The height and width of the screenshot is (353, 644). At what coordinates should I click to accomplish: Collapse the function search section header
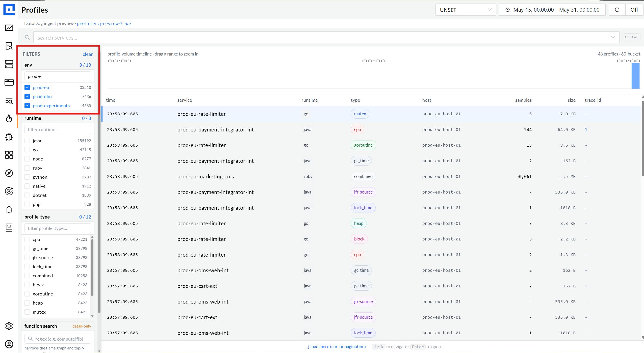point(58,326)
